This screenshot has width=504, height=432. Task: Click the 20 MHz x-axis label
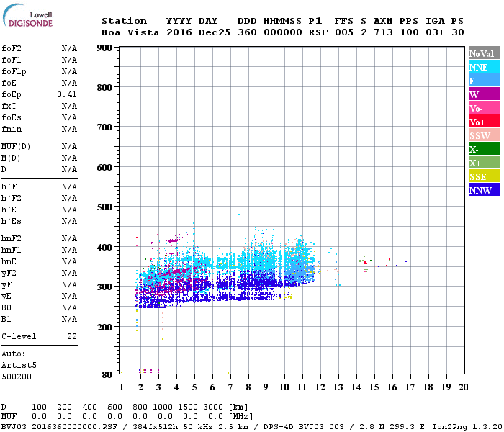(x=463, y=387)
